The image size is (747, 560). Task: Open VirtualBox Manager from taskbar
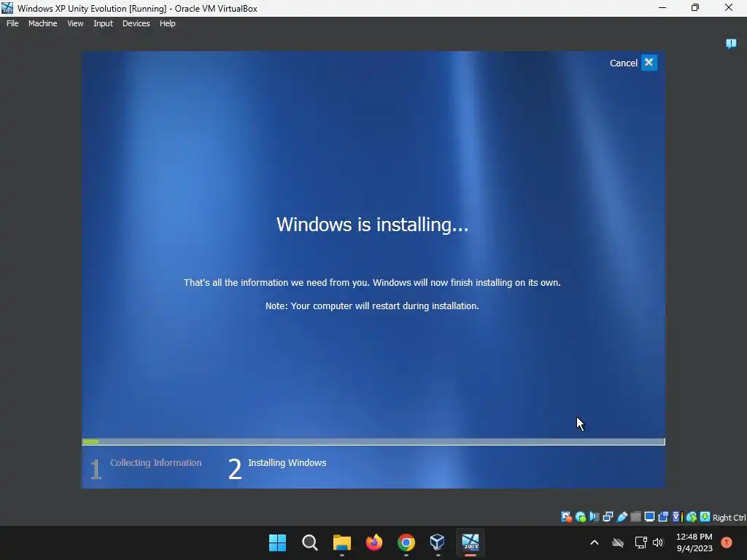coord(438,542)
